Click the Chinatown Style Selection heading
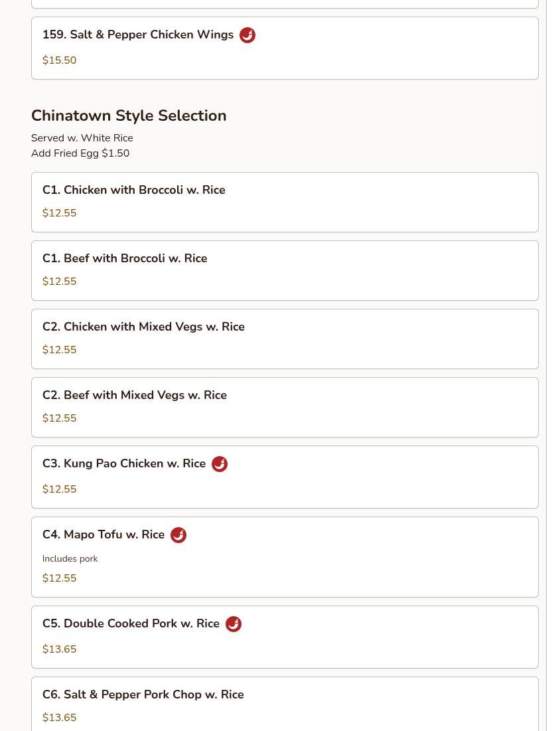Image resolution: width=560 pixels, height=731 pixels. 129,116
